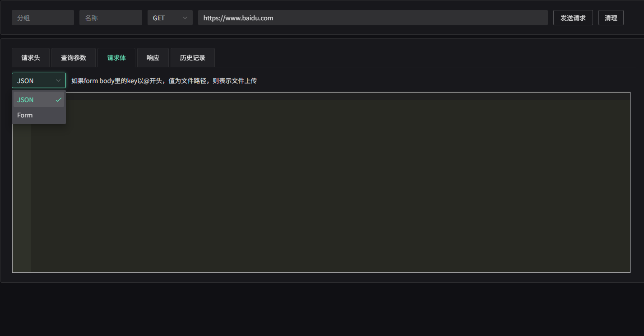644x336 pixels.
Task: Click the chevron arrow in the GET method selector
Action: [185, 18]
